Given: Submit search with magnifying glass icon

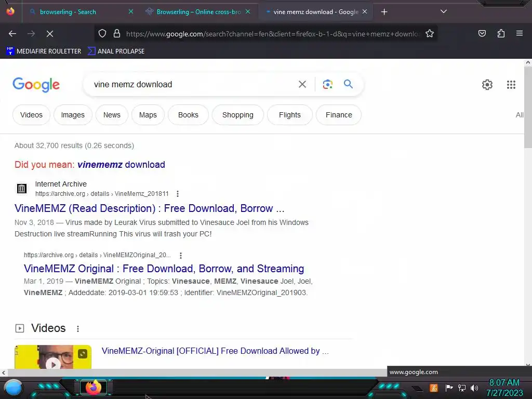Looking at the screenshot, I should click(x=348, y=84).
